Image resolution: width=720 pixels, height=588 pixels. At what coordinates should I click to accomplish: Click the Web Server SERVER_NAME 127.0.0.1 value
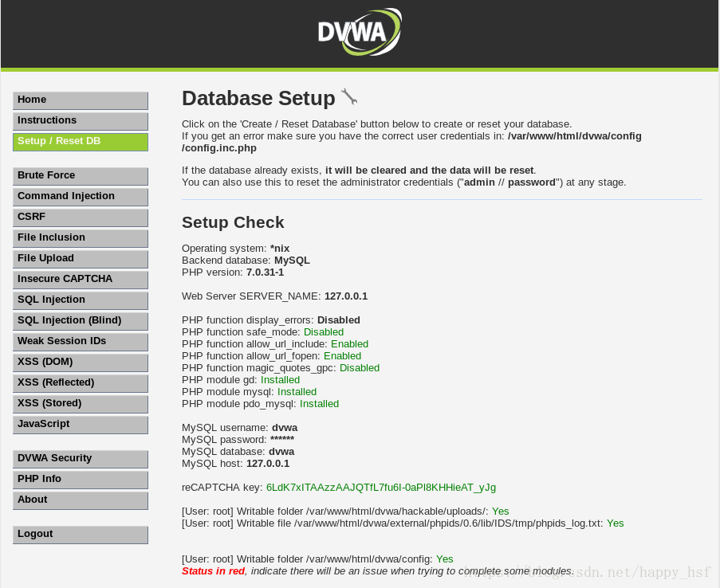click(346, 296)
